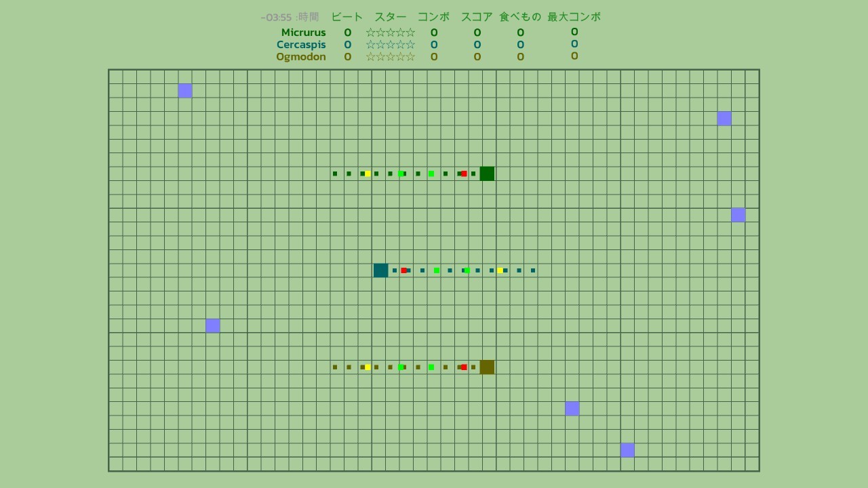This screenshot has width=868, height=488.
Task: Click the Cercaspis コンボ value 0
Action: coord(434,45)
